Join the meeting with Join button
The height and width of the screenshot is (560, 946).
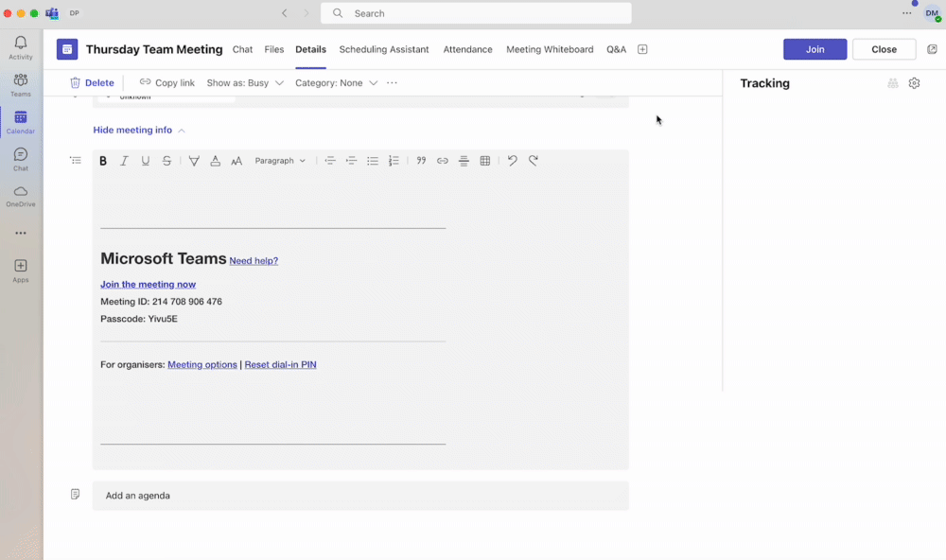click(815, 49)
